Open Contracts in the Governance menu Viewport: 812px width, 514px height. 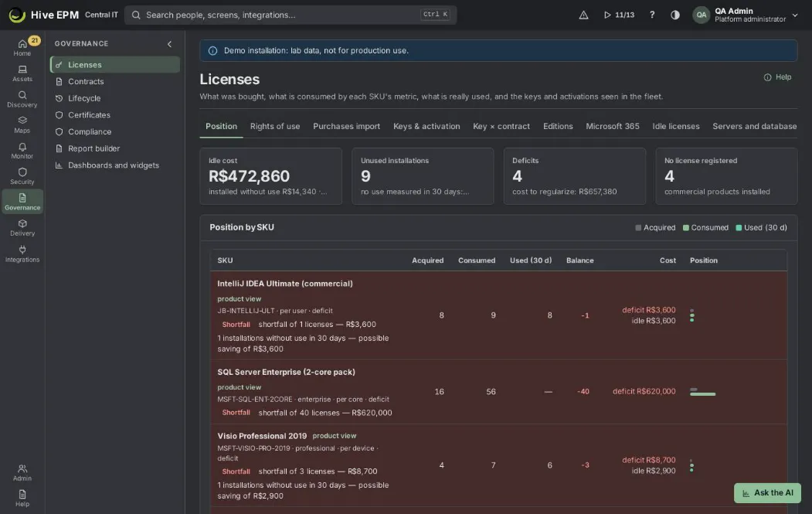click(115, 81)
